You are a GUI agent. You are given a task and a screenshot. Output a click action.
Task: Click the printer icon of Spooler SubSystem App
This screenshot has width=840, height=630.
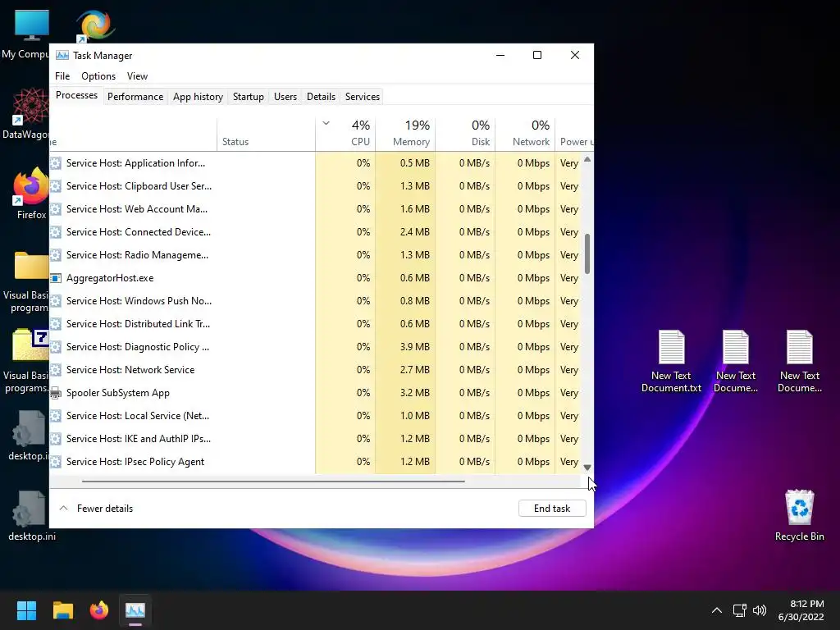[56, 393]
